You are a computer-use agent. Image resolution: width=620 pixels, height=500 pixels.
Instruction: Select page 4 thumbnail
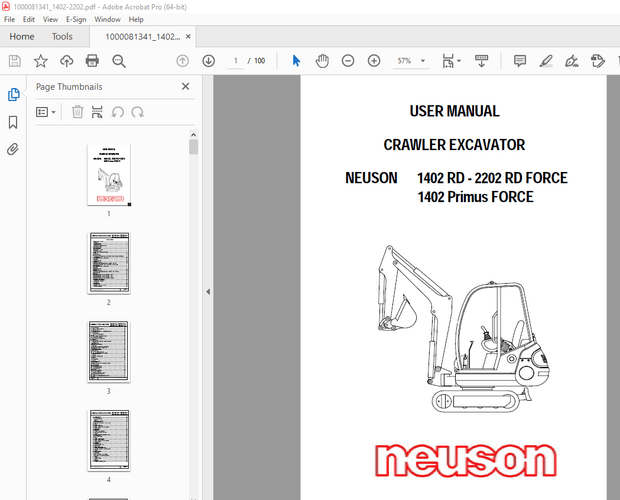click(109, 440)
